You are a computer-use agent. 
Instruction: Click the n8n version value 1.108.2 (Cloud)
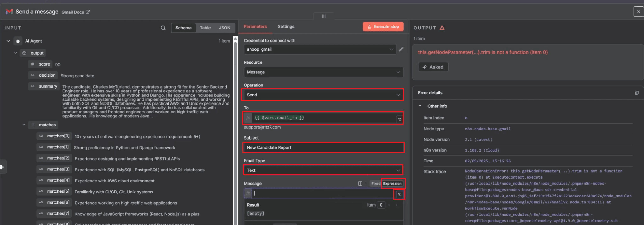[x=482, y=150]
